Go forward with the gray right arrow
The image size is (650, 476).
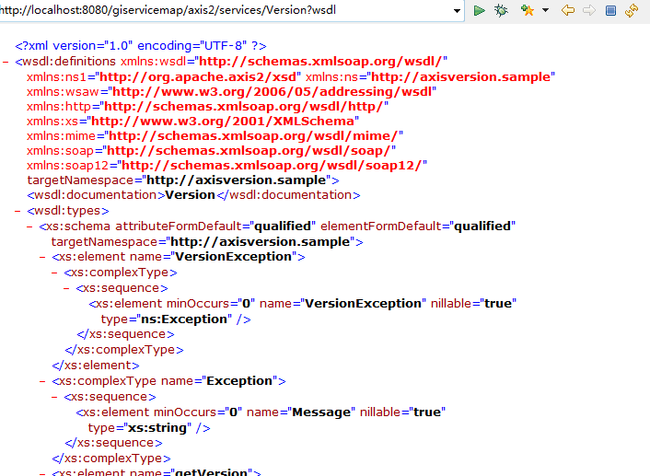click(589, 10)
